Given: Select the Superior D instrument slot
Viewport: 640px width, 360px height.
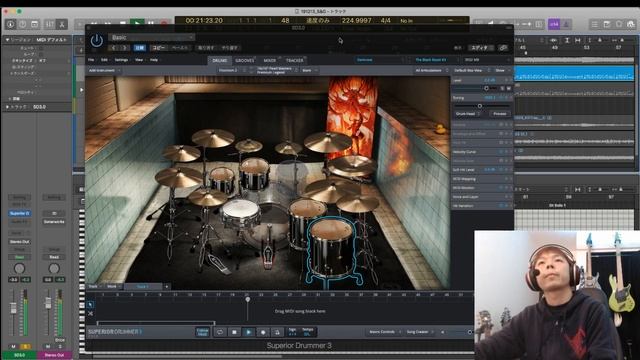Looking at the screenshot, I should 19,213.
